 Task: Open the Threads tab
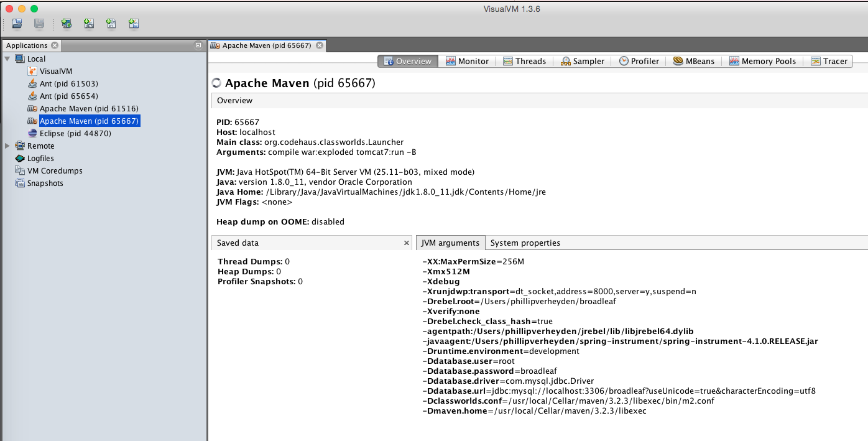[524, 61]
